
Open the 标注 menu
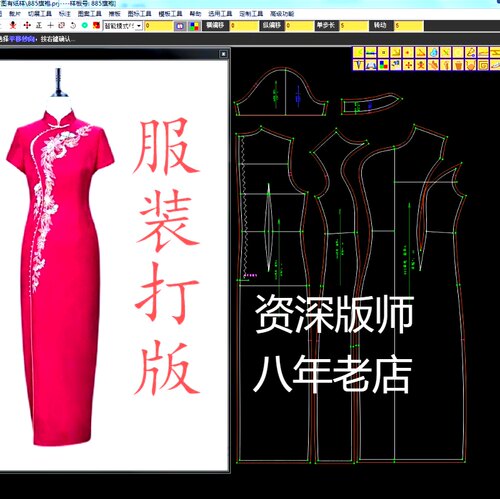65,14
